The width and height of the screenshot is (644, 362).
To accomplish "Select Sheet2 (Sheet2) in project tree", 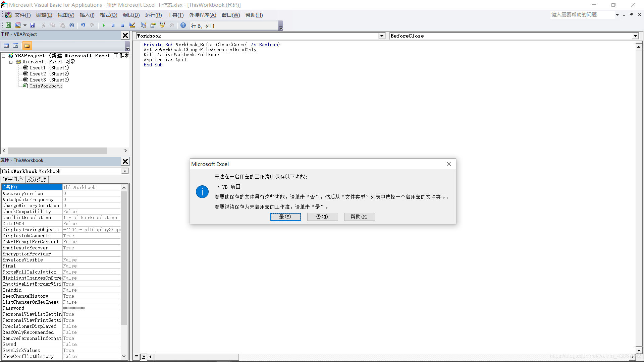I will [x=49, y=74].
